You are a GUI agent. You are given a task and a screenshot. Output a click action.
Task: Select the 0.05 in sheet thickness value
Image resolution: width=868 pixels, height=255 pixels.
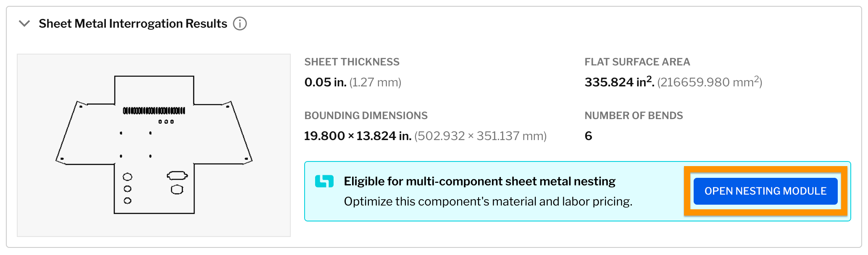coord(326,82)
